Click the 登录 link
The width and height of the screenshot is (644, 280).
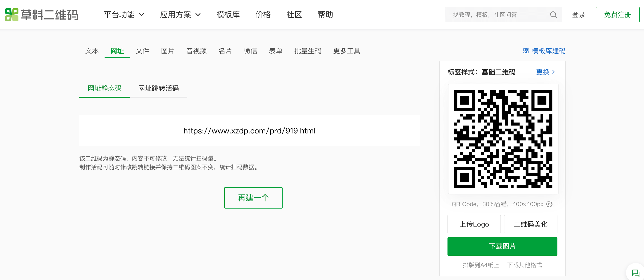579,15
